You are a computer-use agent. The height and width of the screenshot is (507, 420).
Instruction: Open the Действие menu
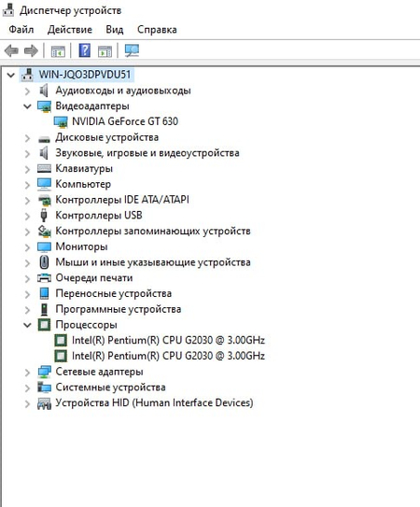(x=70, y=30)
